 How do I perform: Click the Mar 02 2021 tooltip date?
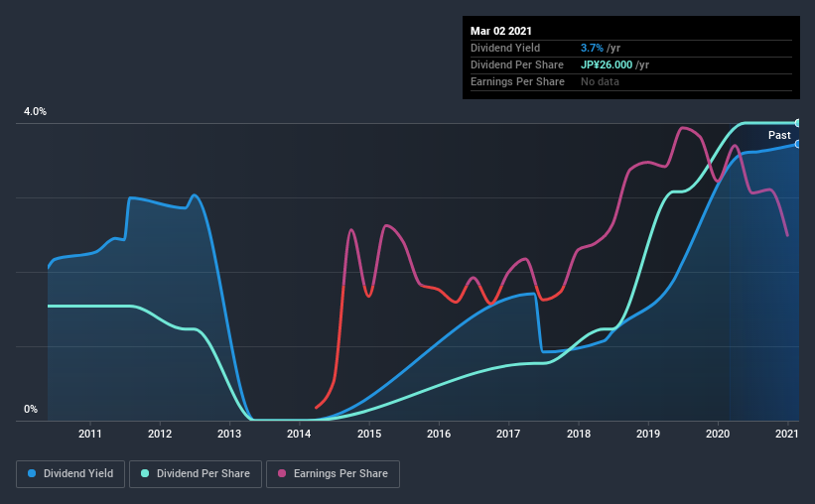pos(501,31)
